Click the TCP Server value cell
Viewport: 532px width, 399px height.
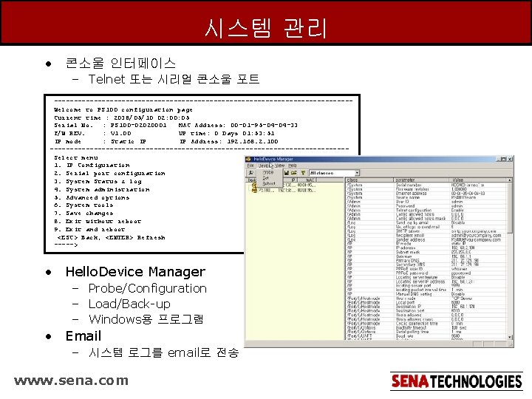(462, 299)
